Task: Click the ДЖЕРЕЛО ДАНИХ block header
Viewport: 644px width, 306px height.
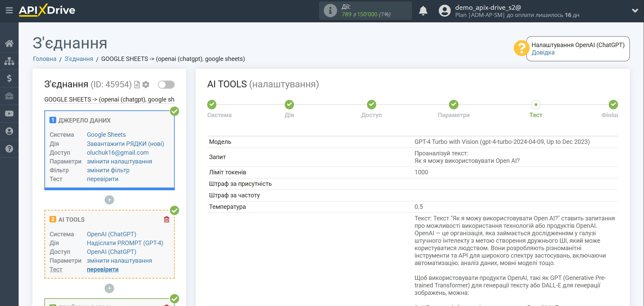Action: 85,121
